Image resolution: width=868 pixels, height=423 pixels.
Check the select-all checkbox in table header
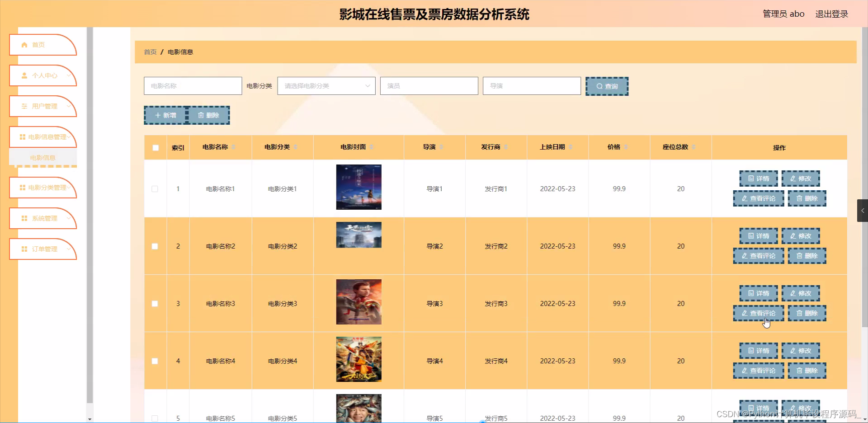click(155, 148)
